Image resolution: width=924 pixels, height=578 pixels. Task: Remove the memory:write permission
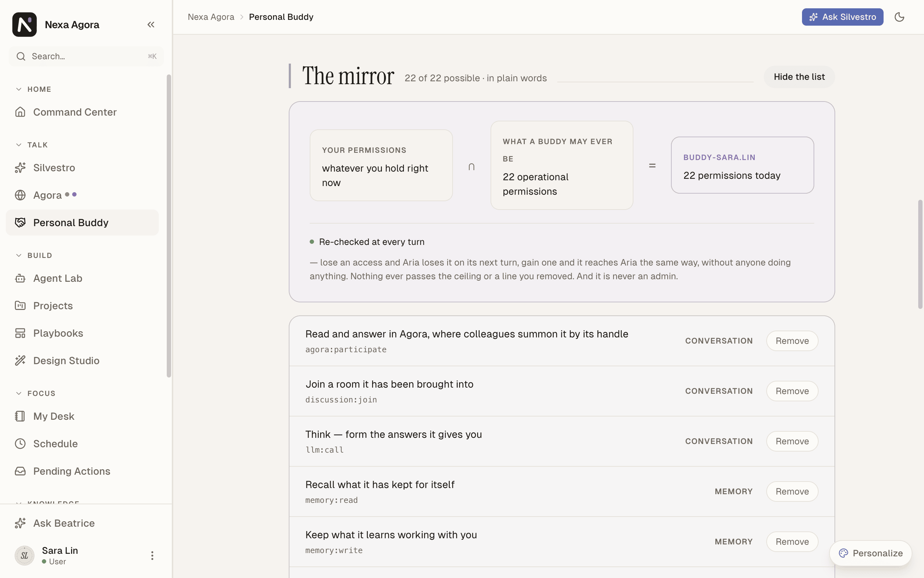792,541
